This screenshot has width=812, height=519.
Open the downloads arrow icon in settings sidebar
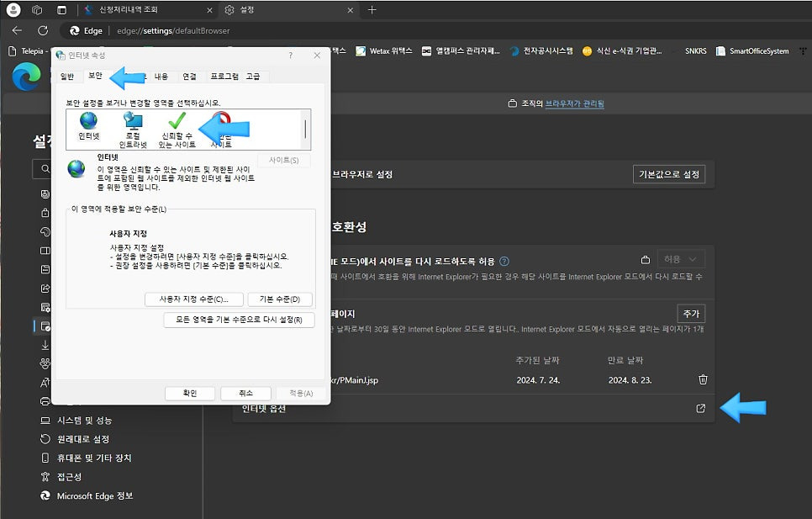[45, 345]
